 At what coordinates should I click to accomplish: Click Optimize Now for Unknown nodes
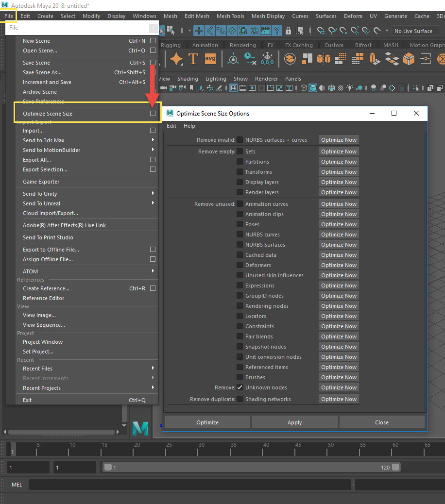pos(339,387)
